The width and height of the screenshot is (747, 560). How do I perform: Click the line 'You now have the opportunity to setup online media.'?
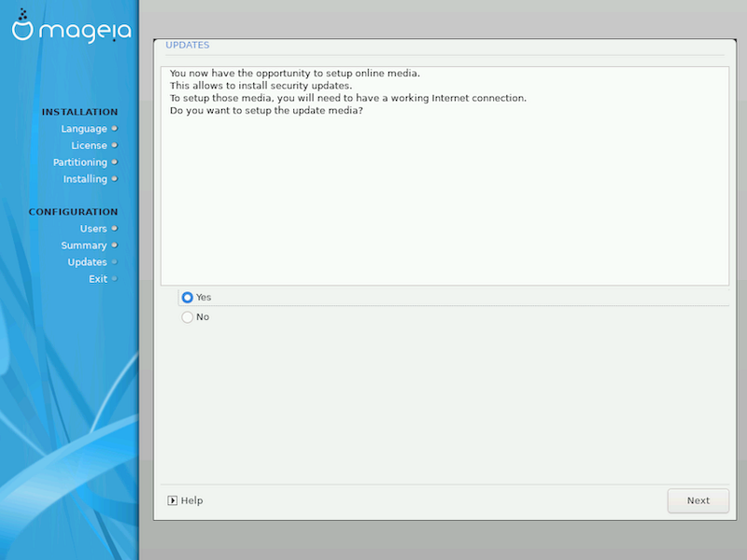(295, 74)
